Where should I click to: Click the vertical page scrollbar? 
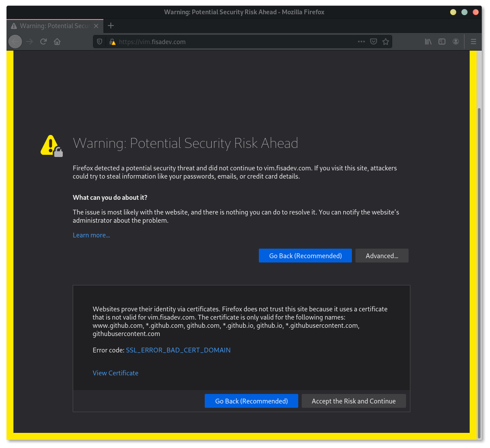479,273
